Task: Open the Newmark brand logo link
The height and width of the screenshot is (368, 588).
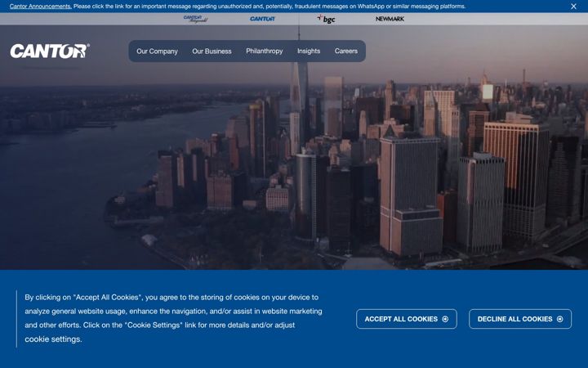Action: (390, 19)
